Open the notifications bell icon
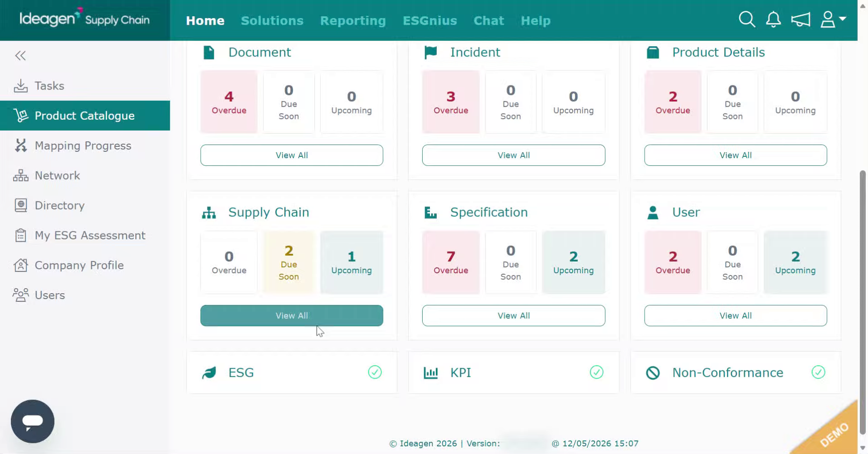The width and height of the screenshot is (868, 454). point(774,19)
